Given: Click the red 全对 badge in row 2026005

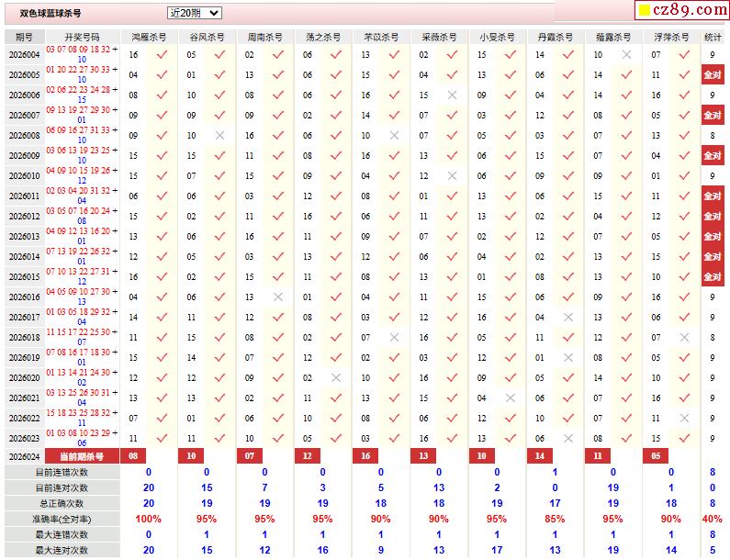Looking at the screenshot, I should pyautogui.click(x=713, y=75).
